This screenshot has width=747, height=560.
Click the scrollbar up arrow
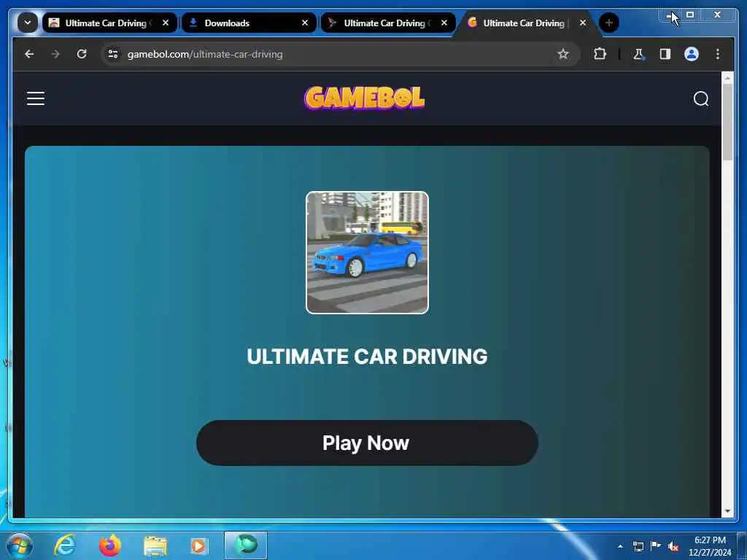(x=727, y=77)
